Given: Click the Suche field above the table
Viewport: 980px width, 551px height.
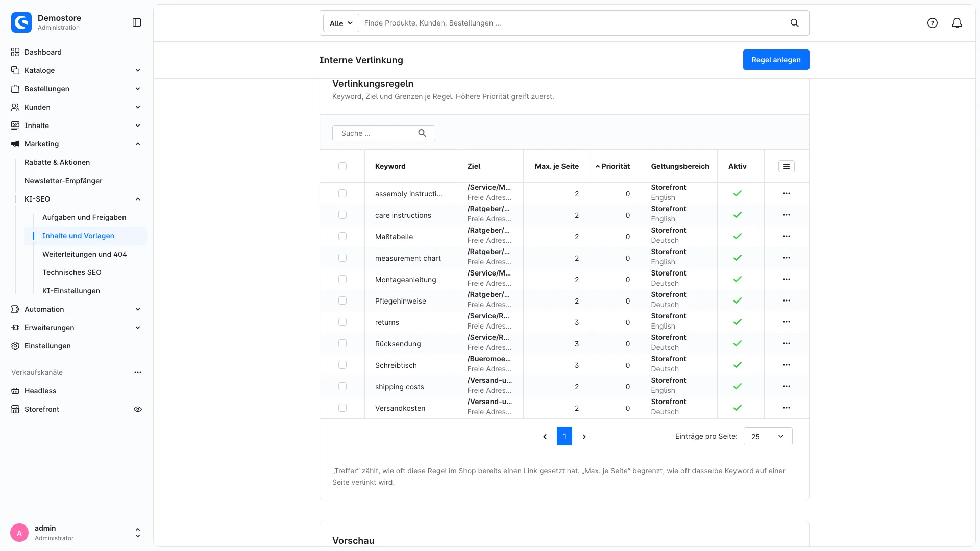Looking at the screenshot, I should [384, 133].
